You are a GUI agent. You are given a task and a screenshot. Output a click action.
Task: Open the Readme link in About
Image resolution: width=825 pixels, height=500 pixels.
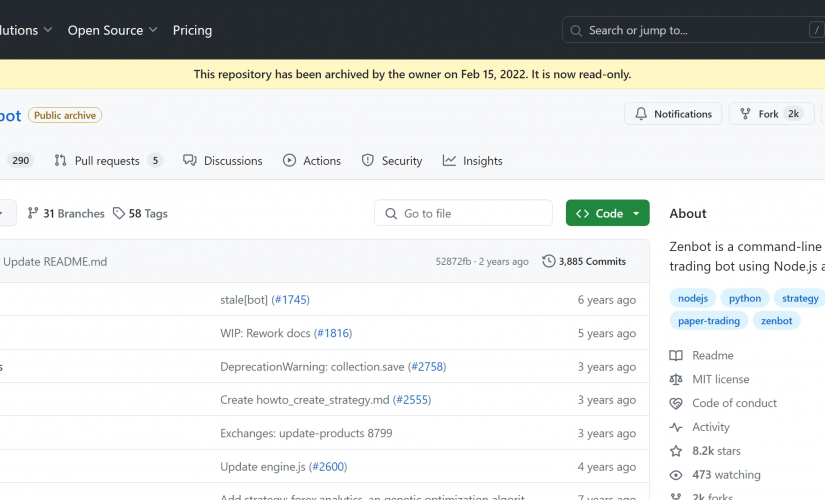[712, 355]
